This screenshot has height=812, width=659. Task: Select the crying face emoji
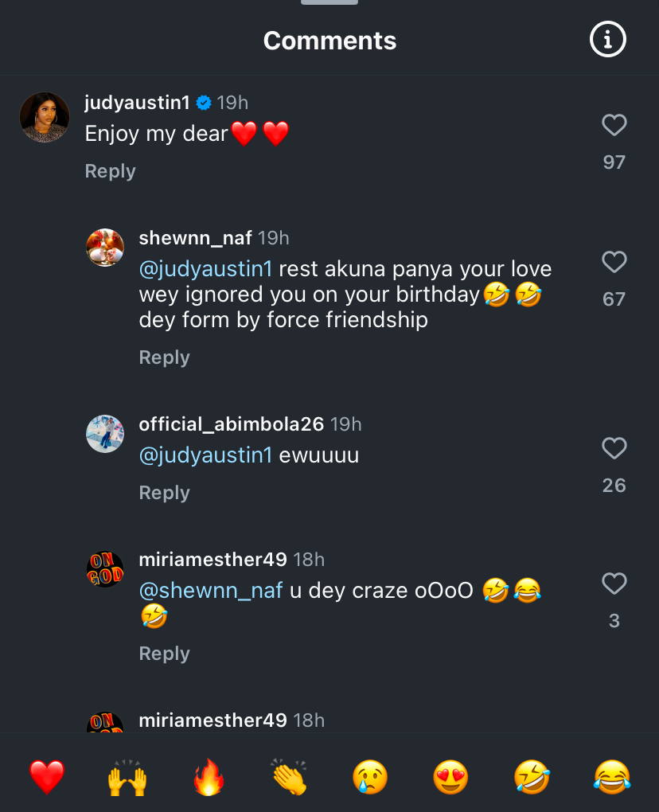(370, 777)
